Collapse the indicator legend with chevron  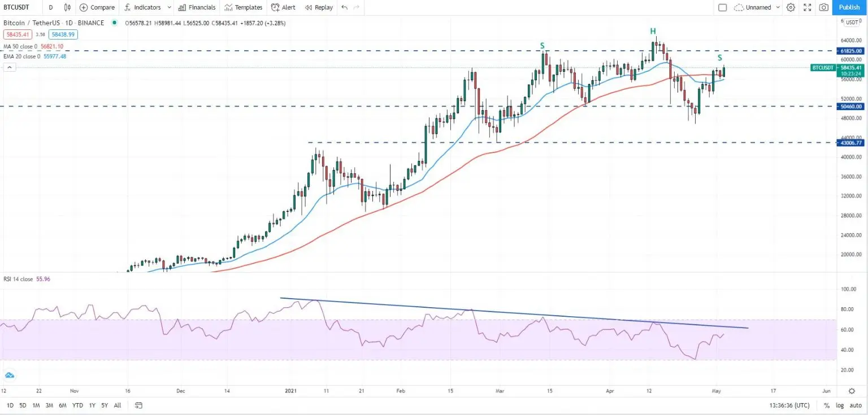9,67
